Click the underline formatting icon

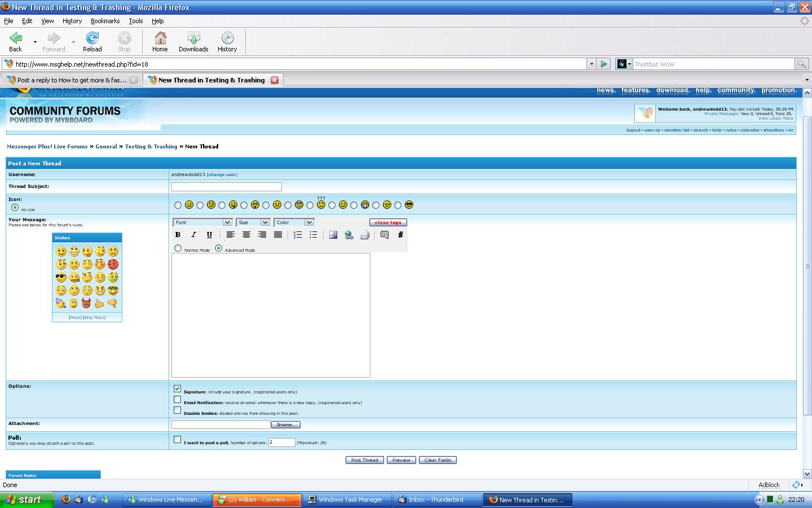tap(209, 235)
